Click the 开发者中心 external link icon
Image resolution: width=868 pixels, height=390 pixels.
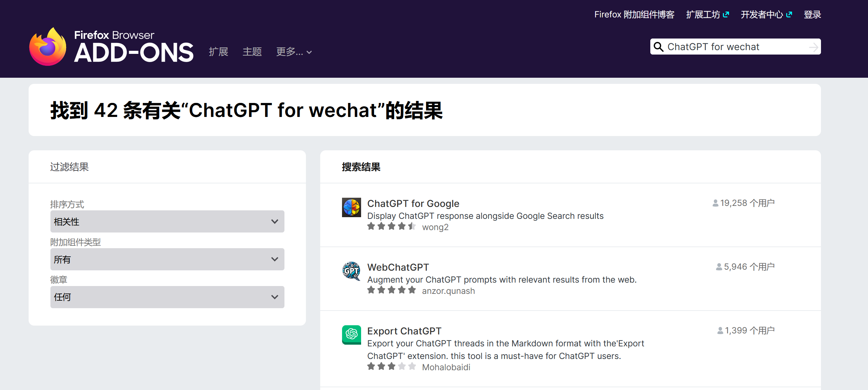pyautogui.click(x=789, y=14)
